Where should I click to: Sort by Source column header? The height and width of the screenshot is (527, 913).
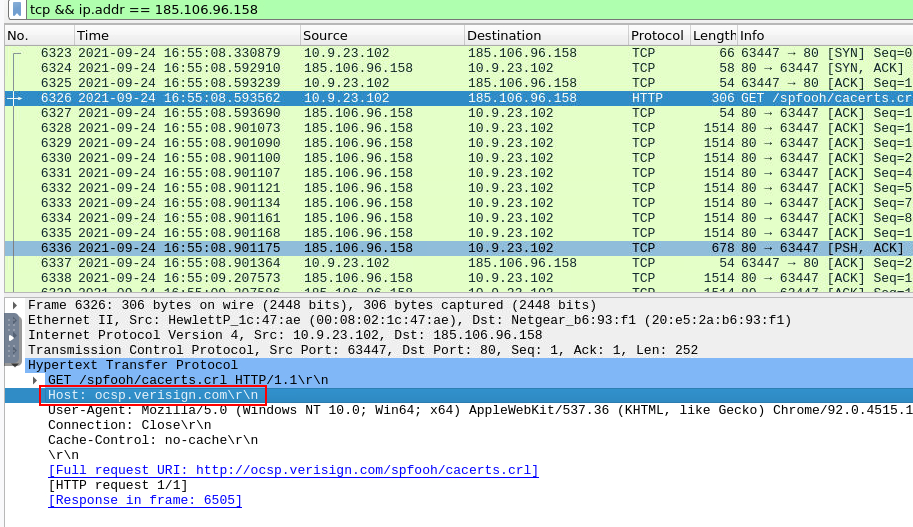coord(383,36)
